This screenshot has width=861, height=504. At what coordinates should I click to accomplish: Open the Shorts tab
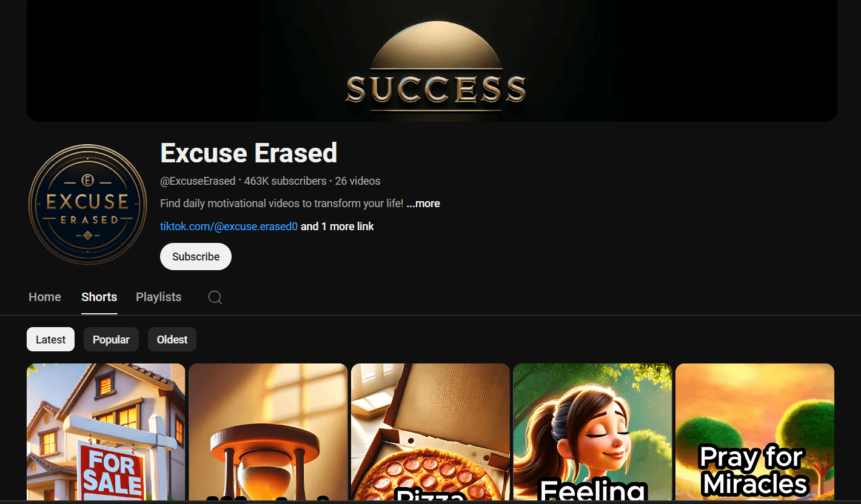(x=99, y=297)
